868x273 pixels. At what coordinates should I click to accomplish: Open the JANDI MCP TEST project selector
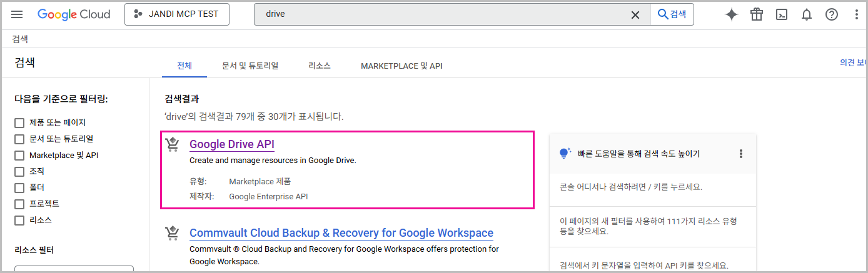(x=177, y=14)
